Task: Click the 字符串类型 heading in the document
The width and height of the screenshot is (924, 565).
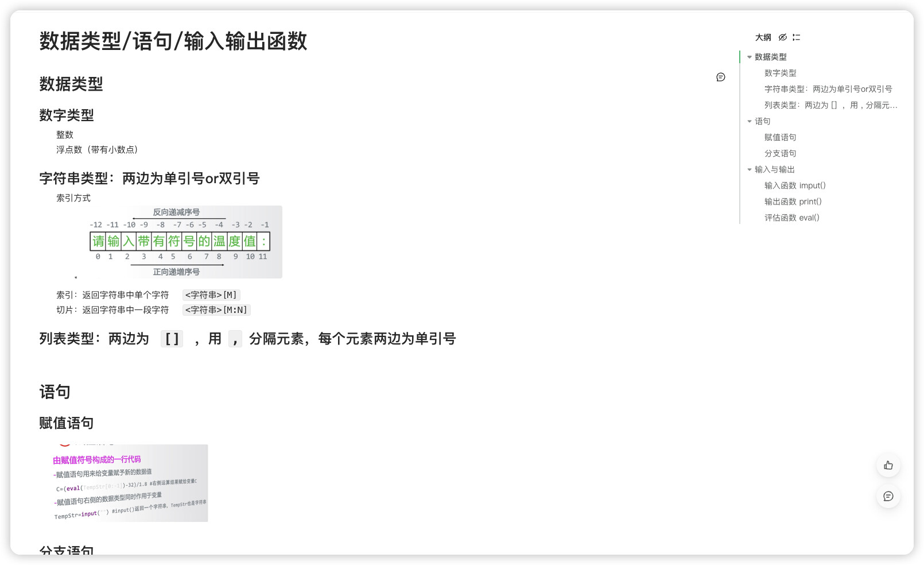Action: click(149, 179)
